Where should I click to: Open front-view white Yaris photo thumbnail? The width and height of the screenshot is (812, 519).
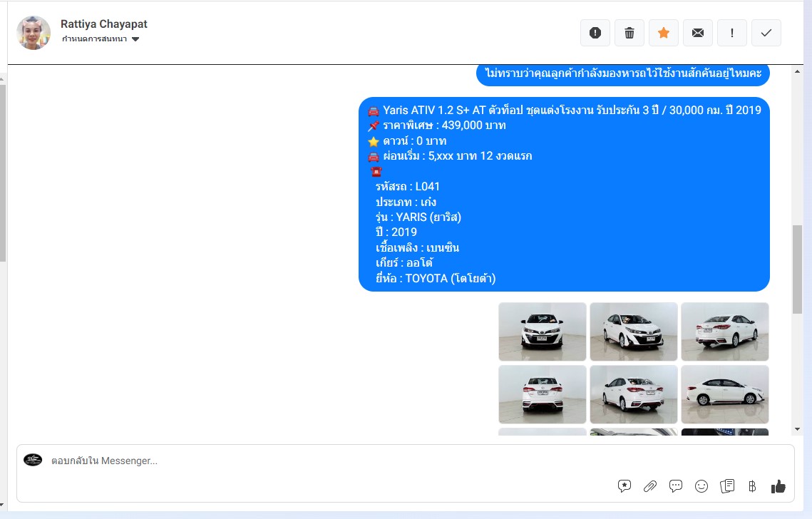tap(543, 332)
